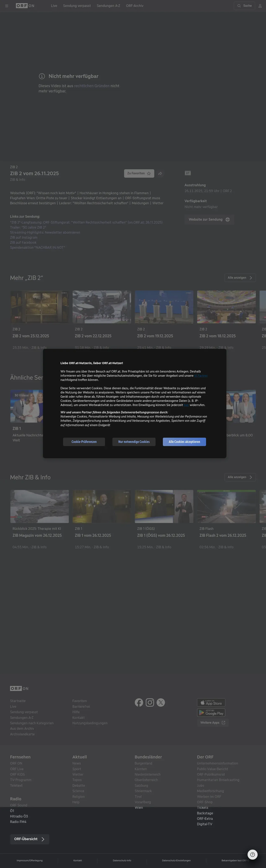Screen dimensions: 266x868
Task: Open the ZIB 1 series thumbnail
Action: coord(27,406)
